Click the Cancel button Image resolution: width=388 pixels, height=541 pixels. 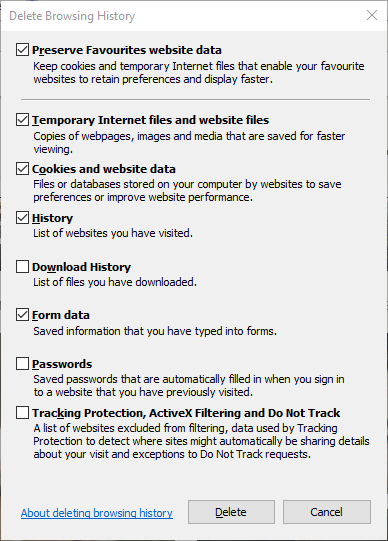(x=327, y=512)
